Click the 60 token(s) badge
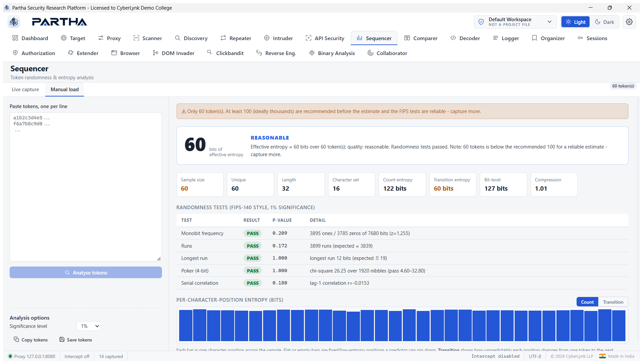 pos(623,86)
